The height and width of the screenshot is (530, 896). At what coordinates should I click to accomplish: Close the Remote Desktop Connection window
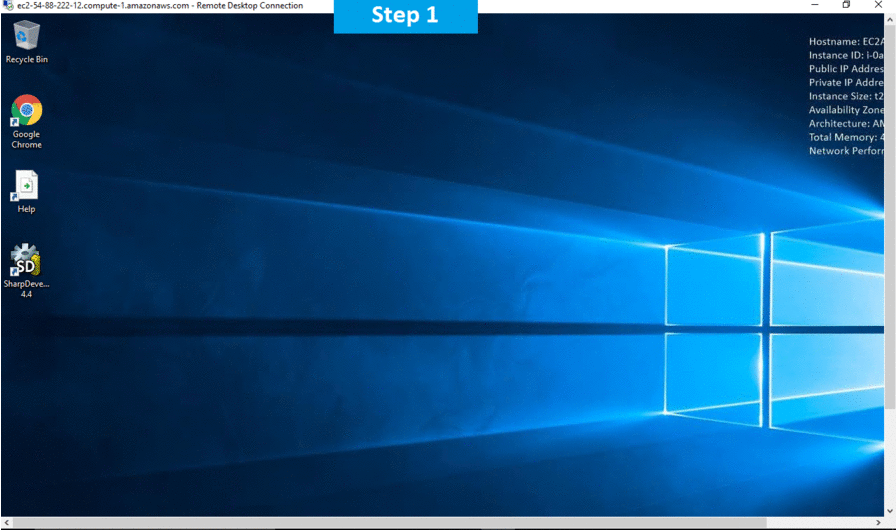click(x=880, y=6)
